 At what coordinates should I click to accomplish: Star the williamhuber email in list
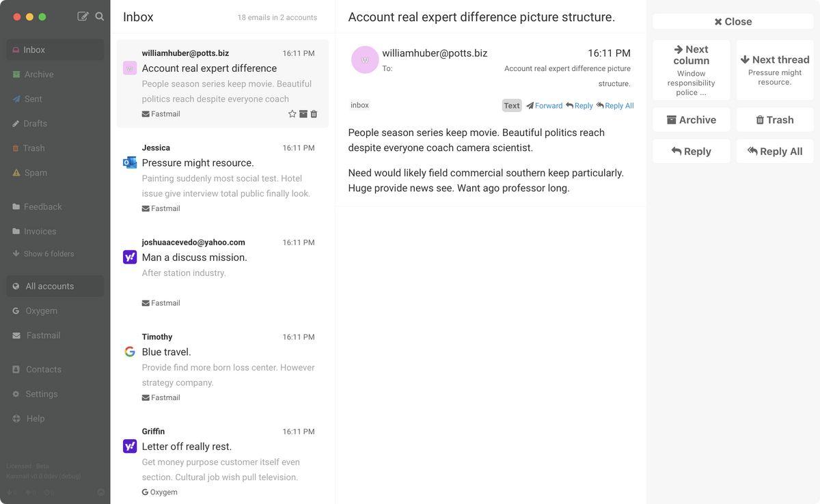[292, 114]
